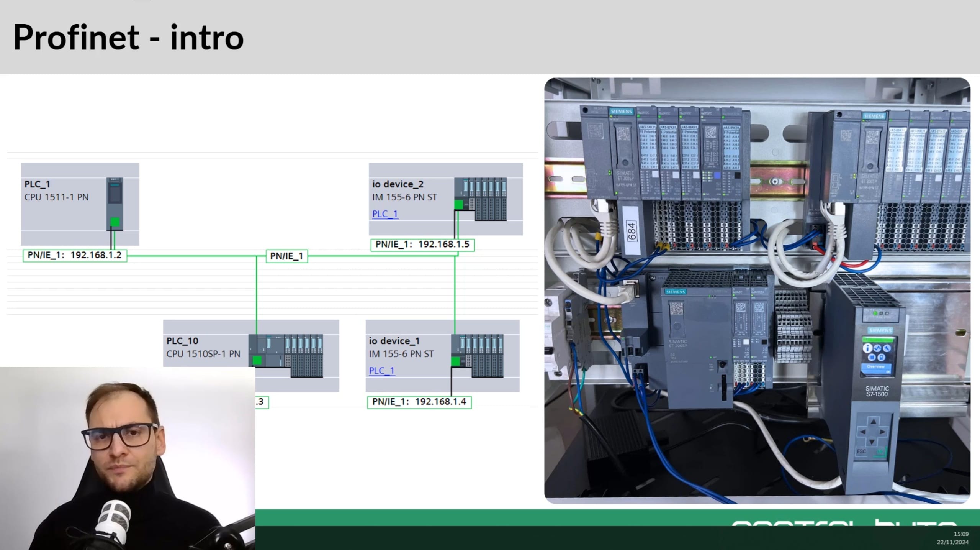The image size is (980, 550).
Task: Click the presenter webcam overlay
Action: (x=127, y=458)
